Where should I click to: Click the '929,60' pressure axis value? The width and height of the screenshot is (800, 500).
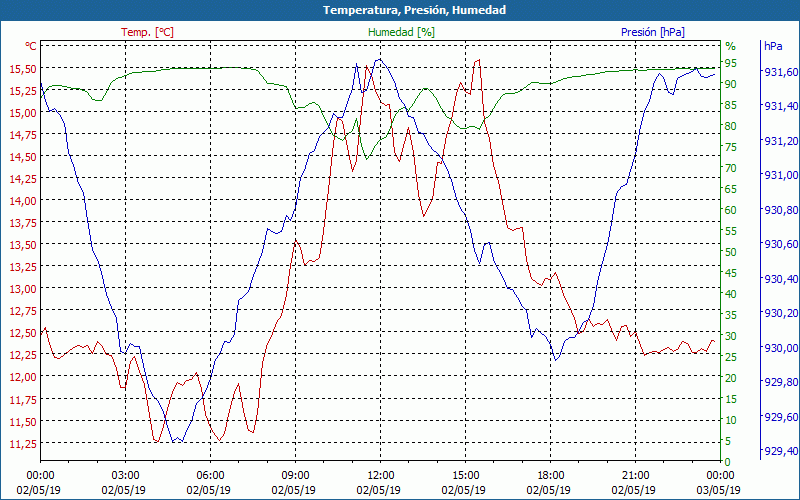pos(781,417)
